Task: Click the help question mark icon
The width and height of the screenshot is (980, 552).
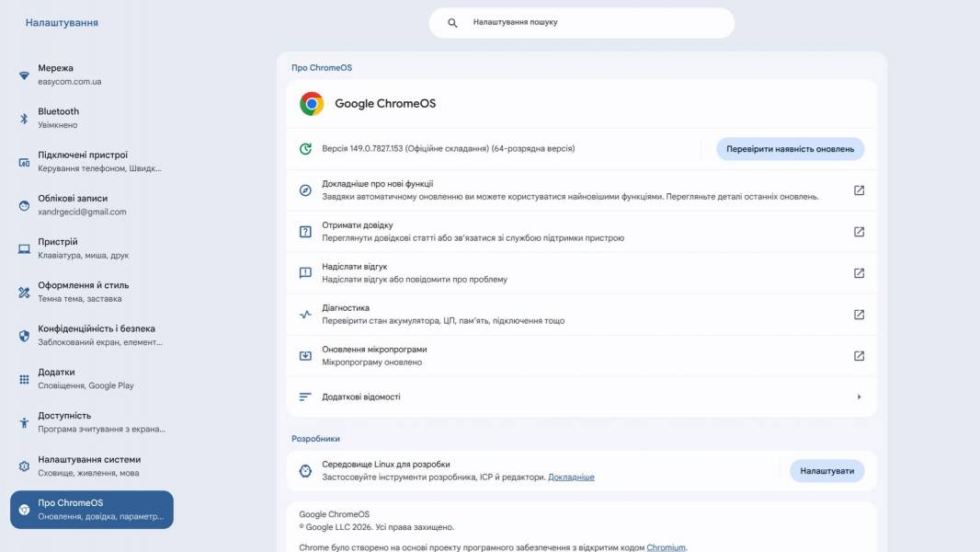Action: 305,232
